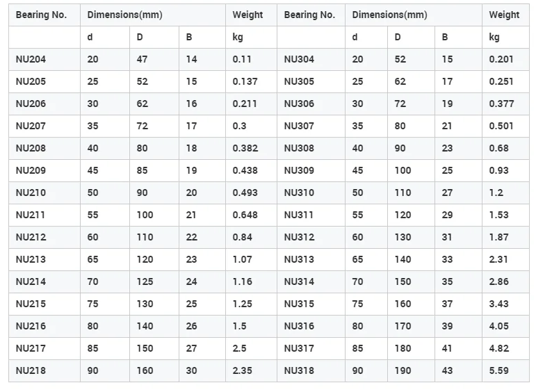Select the 0.377 weight for NU306
The height and width of the screenshot is (392, 552).
[x=501, y=104]
